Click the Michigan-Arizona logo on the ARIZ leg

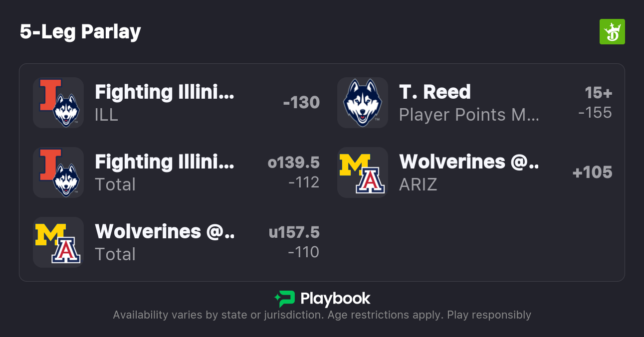pos(363,172)
